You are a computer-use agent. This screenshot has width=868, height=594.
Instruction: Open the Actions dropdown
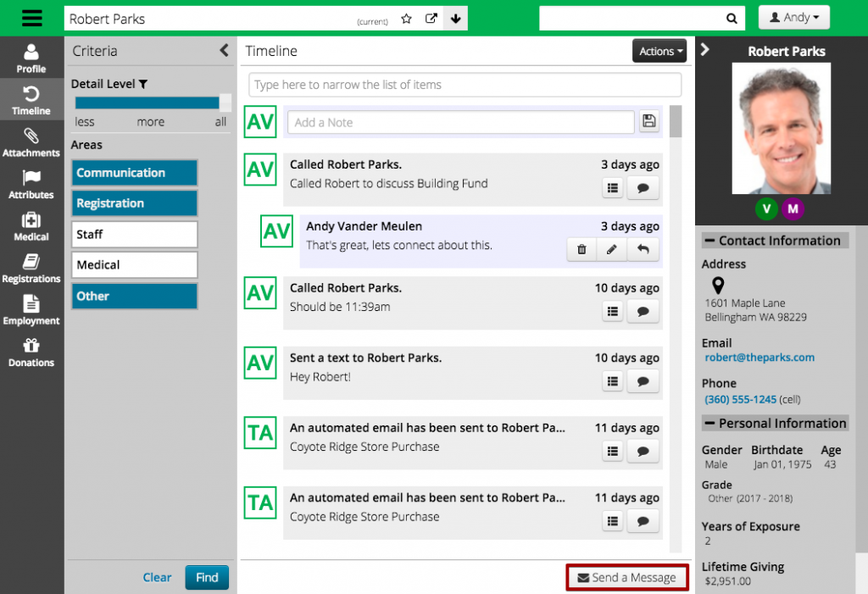659,52
